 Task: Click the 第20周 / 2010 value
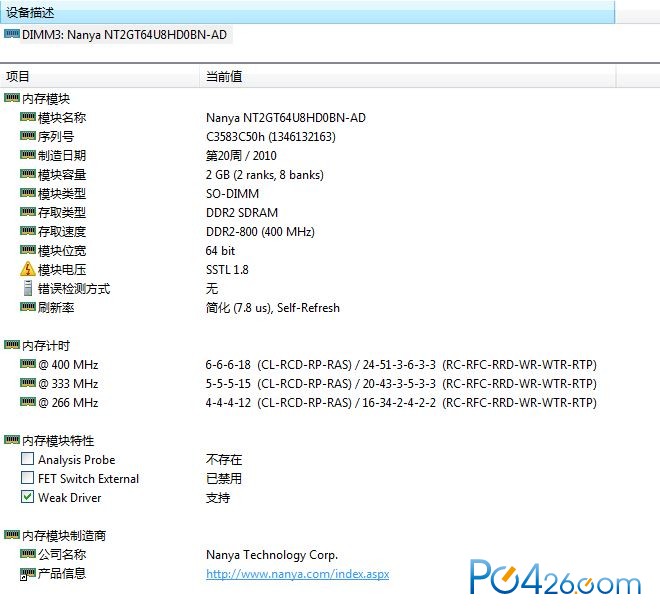(x=241, y=156)
